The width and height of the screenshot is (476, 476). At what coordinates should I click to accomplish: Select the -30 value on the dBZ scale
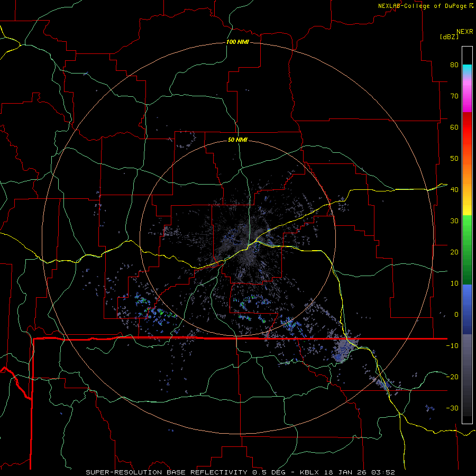[x=452, y=408]
